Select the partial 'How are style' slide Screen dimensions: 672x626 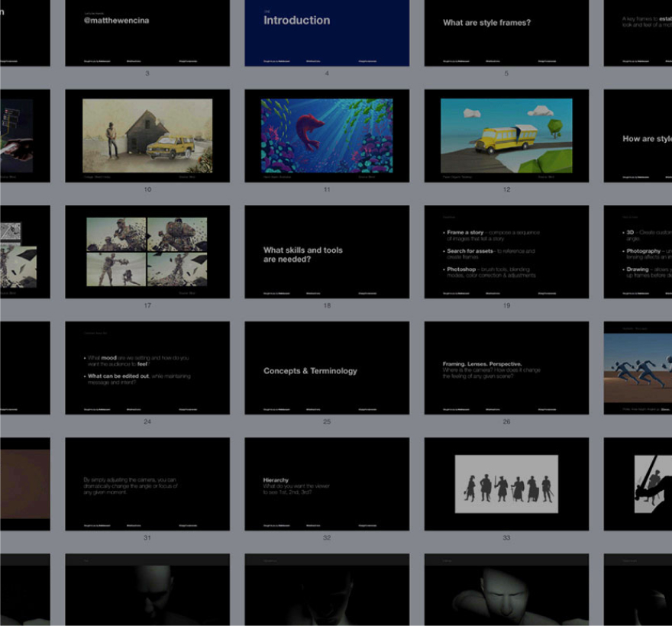tap(638, 136)
